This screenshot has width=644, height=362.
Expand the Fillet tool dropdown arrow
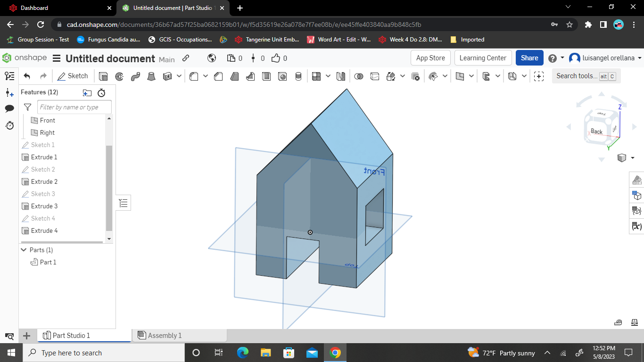tap(205, 76)
